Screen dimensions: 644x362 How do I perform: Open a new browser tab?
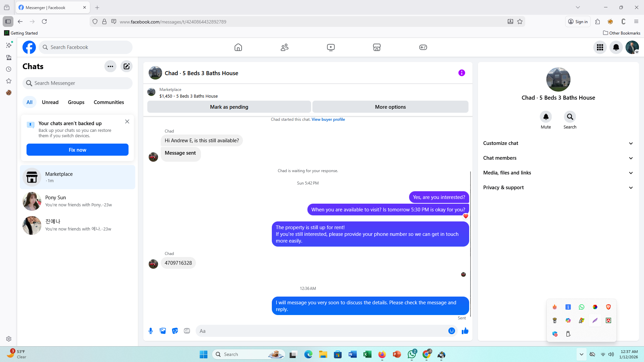click(x=97, y=7)
